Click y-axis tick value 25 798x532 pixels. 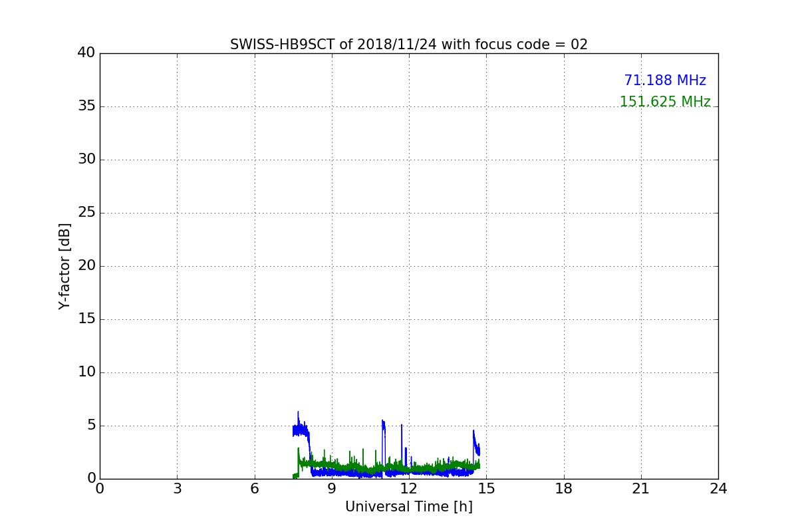pos(86,213)
